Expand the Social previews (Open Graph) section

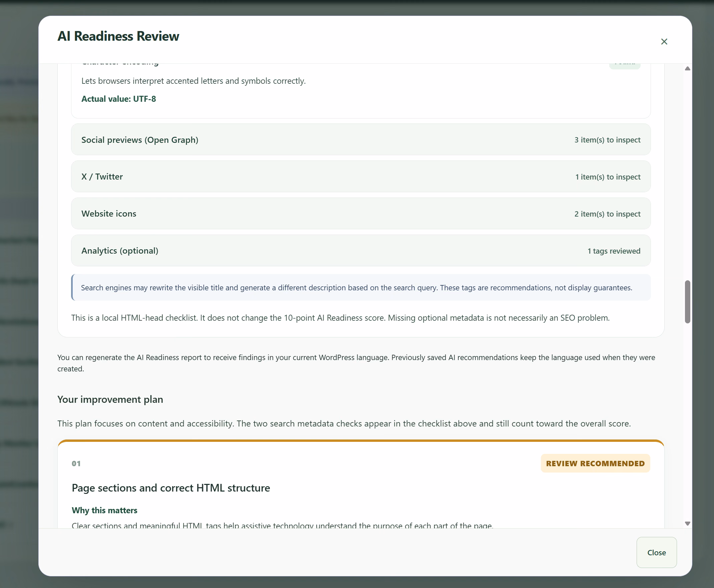pos(361,139)
